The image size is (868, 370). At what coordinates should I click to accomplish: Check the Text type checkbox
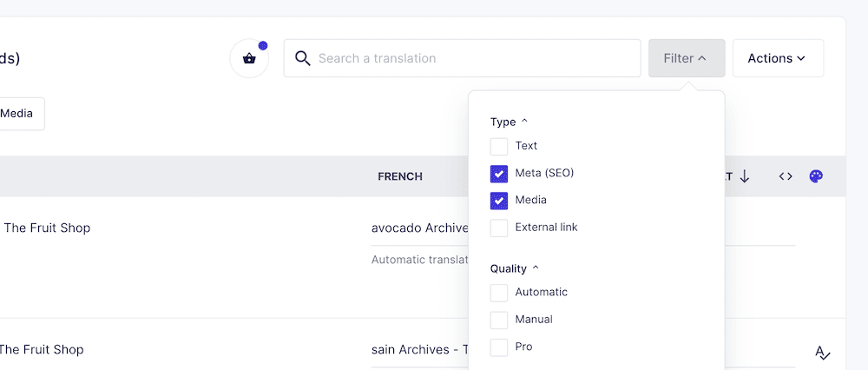[499, 146]
